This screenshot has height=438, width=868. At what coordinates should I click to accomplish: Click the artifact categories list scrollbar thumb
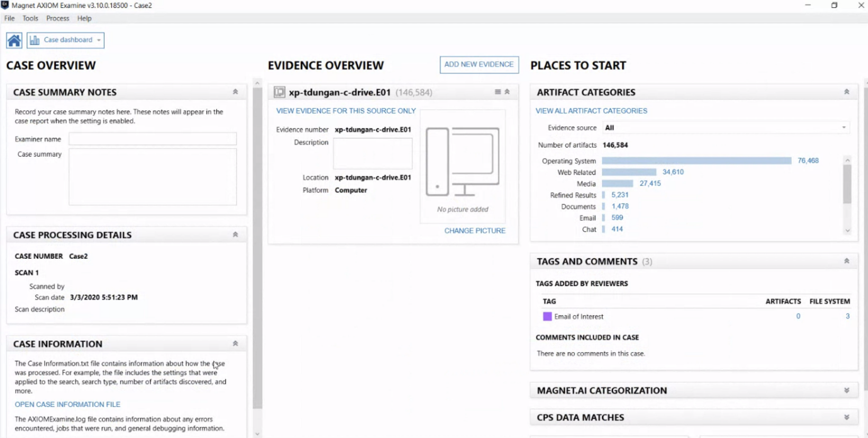click(x=848, y=184)
